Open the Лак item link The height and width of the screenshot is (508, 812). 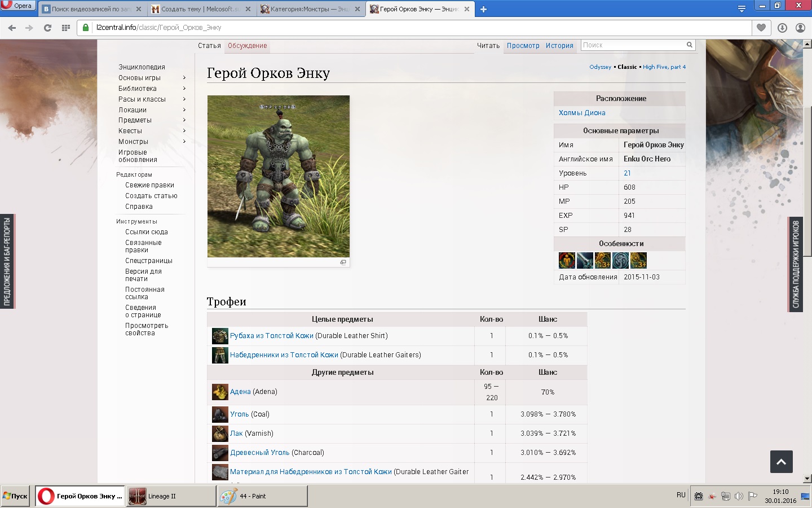coord(236,433)
